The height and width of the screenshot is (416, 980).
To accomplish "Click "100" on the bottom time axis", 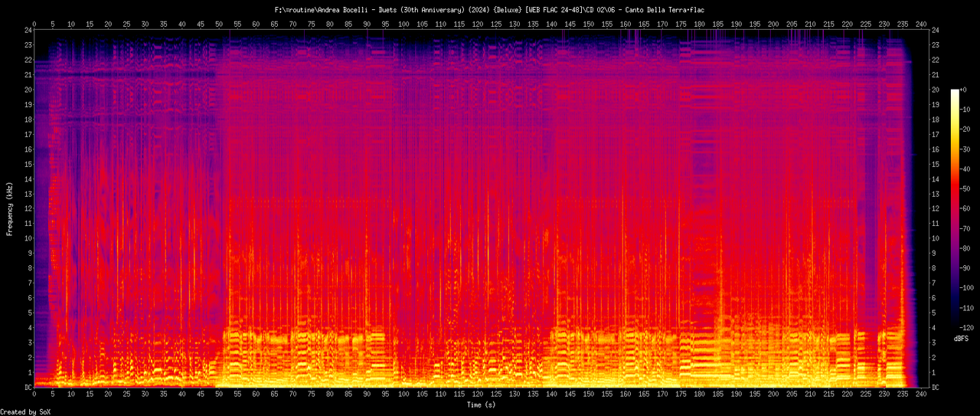I will (x=403, y=395).
